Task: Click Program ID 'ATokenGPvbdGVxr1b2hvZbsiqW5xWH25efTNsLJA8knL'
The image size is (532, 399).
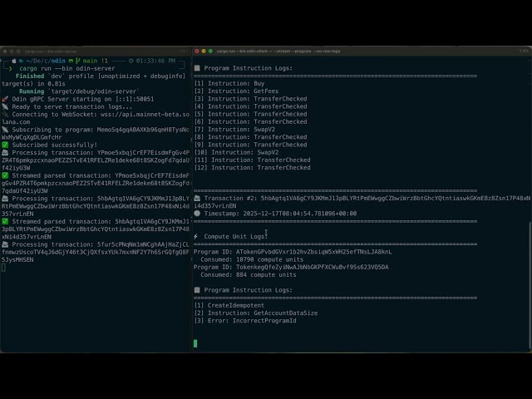Action: point(314,252)
